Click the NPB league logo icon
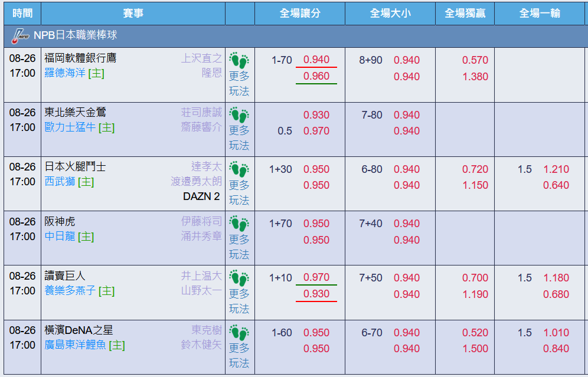 pyautogui.click(x=20, y=35)
